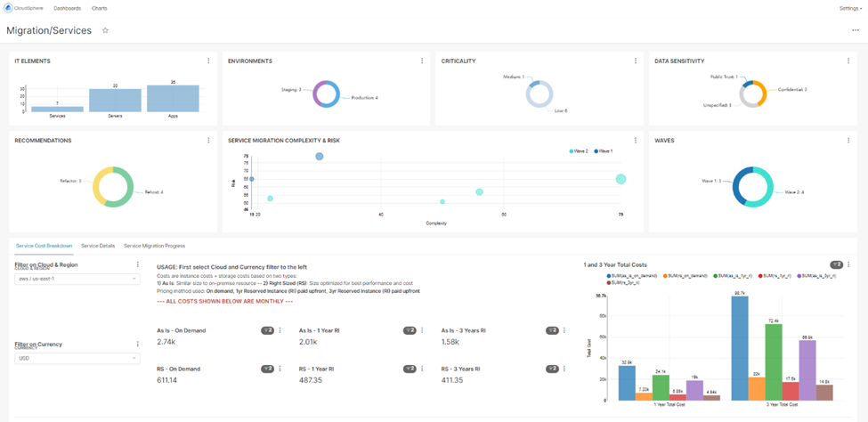Switch to the Service Migration Progress tab
This screenshot has width=868, height=422.
154,246
